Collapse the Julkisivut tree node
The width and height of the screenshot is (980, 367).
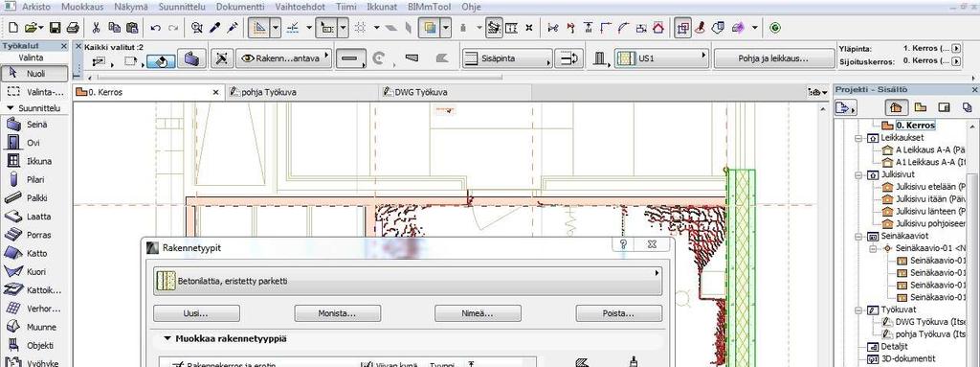[858, 175]
